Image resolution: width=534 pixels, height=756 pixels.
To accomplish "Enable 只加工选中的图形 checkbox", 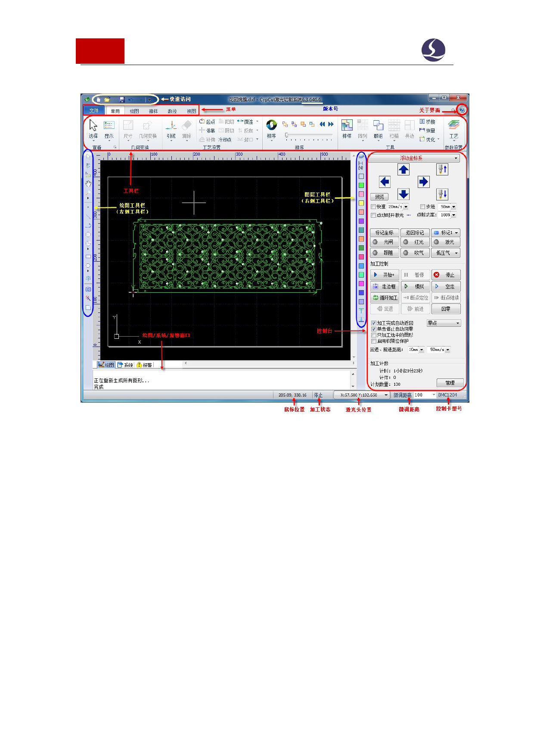I will coord(373,335).
